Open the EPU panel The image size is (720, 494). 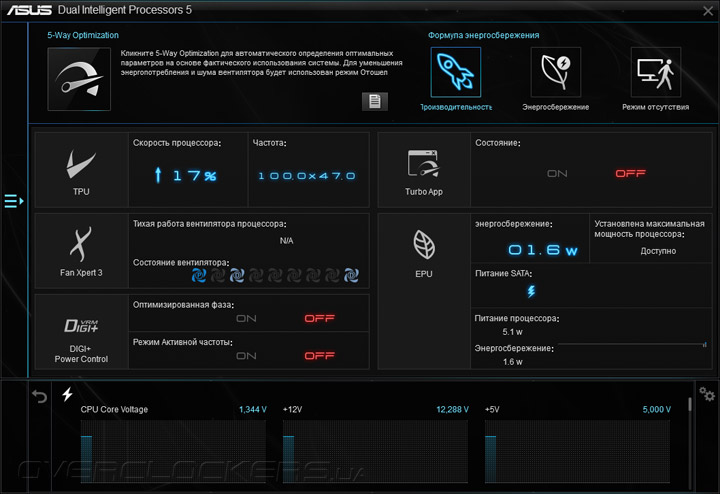(x=424, y=292)
